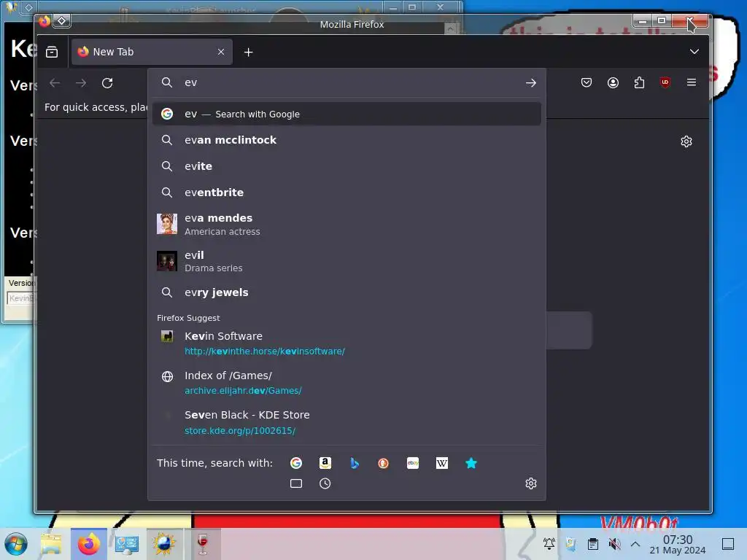The image size is (747, 560).
Task: Select 'ev — Search with Google' suggestion
Action: tap(347, 114)
